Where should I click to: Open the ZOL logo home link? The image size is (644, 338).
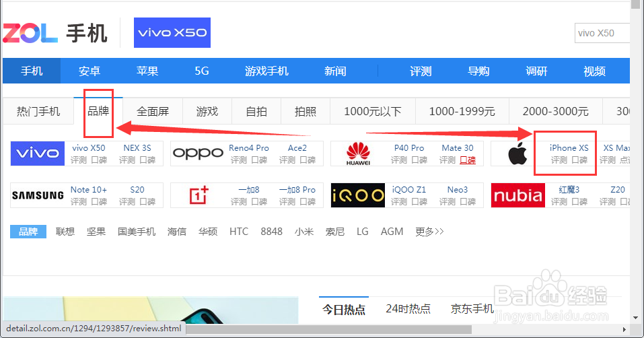[30, 33]
